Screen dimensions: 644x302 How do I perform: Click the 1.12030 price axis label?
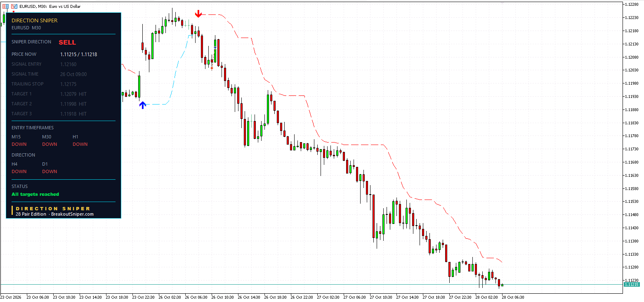[632, 70]
